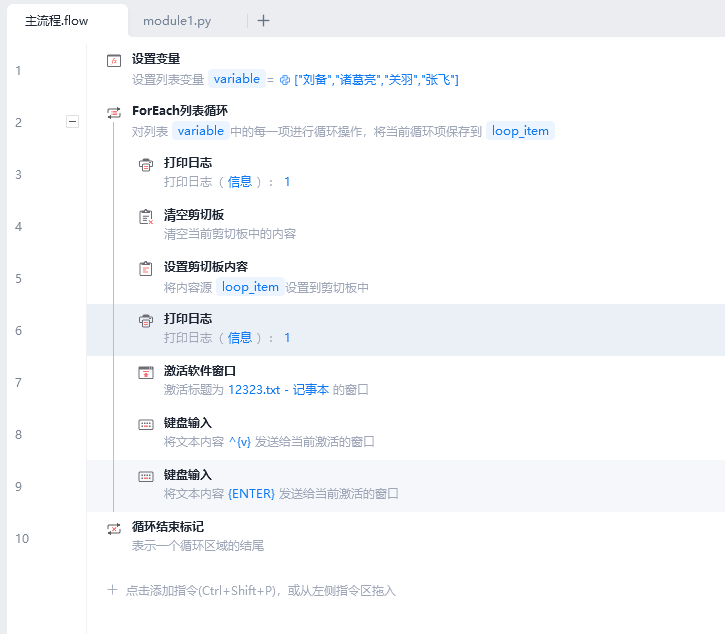Click 信息 link on line 6 log step
The height and width of the screenshot is (634, 725).
(240, 338)
